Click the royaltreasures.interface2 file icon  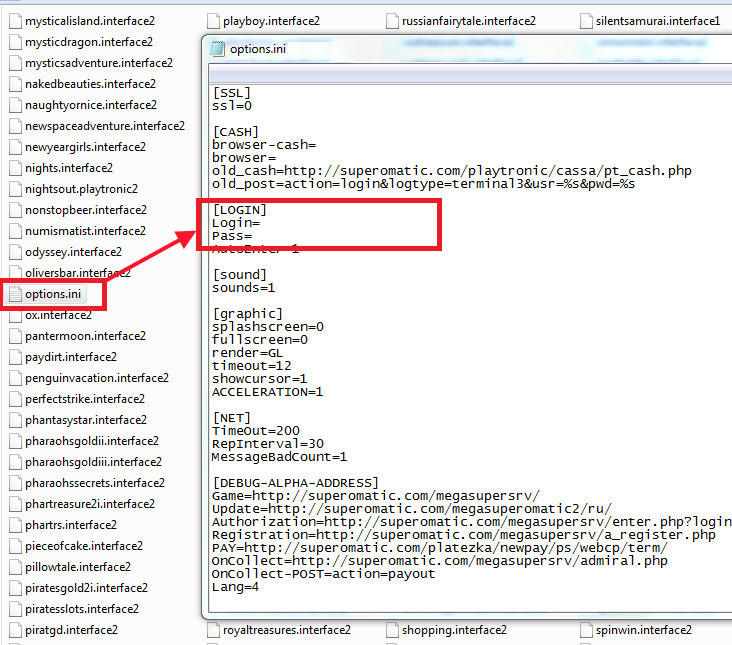214,630
